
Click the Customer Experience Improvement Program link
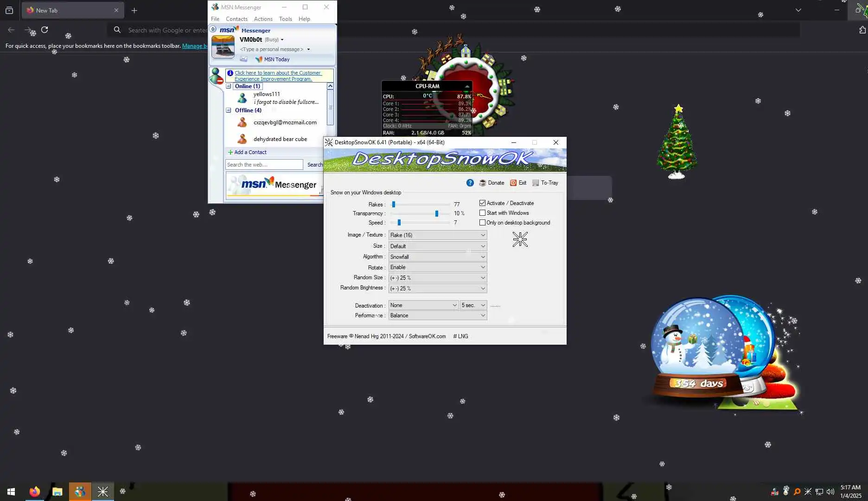[x=278, y=76]
